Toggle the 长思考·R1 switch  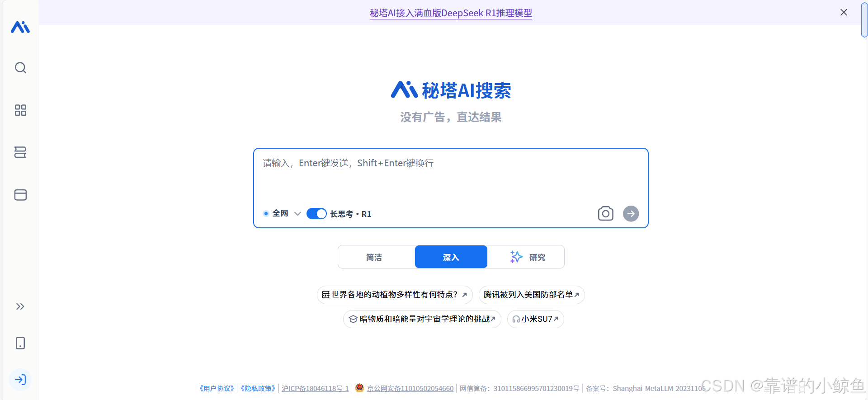[316, 214]
